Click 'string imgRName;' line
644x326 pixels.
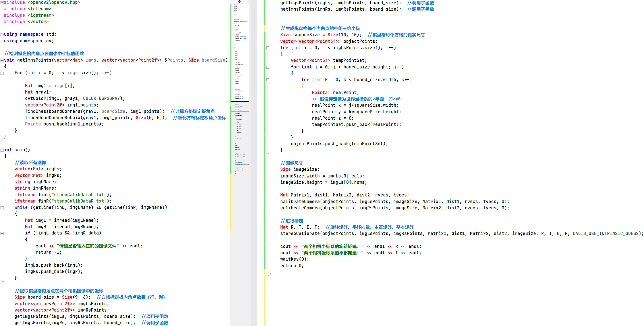coord(35,188)
